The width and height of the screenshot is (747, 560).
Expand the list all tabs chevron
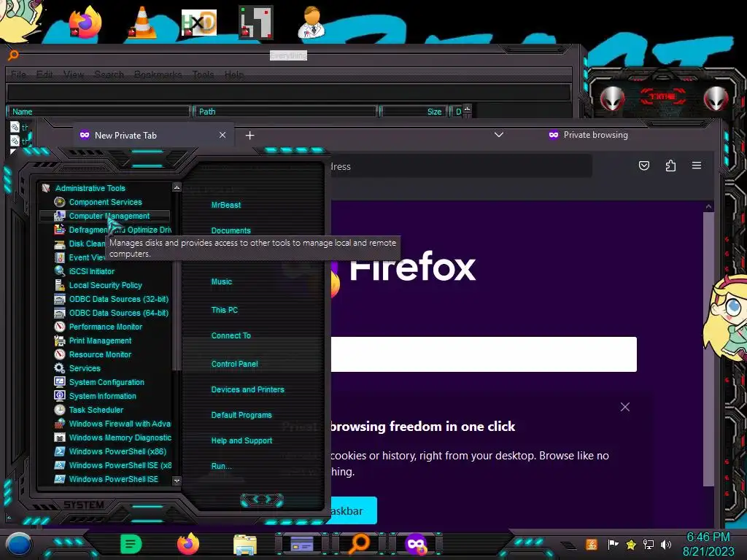(499, 135)
